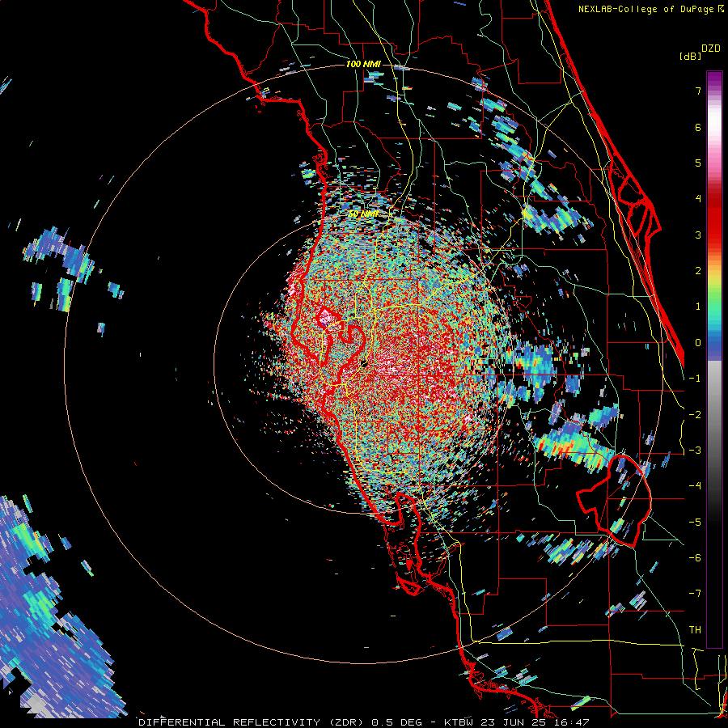The image size is (728, 728).
Task: Click the -1 value on the scale
Action: 695,379
